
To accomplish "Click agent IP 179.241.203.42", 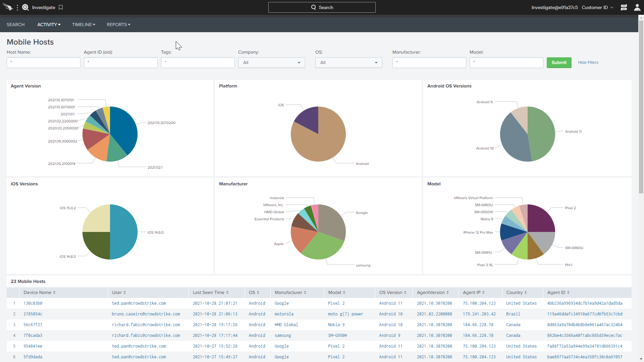I will pyautogui.click(x=479, y=314).
